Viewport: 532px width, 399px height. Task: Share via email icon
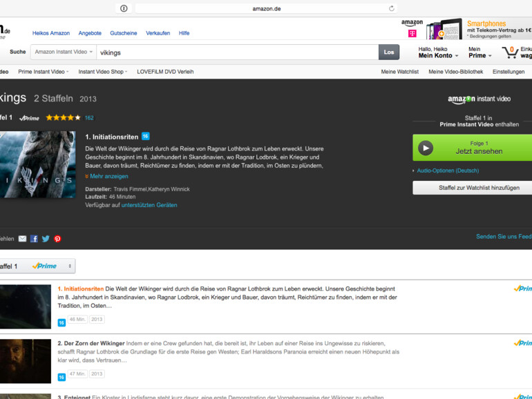(x=22, y=239)
